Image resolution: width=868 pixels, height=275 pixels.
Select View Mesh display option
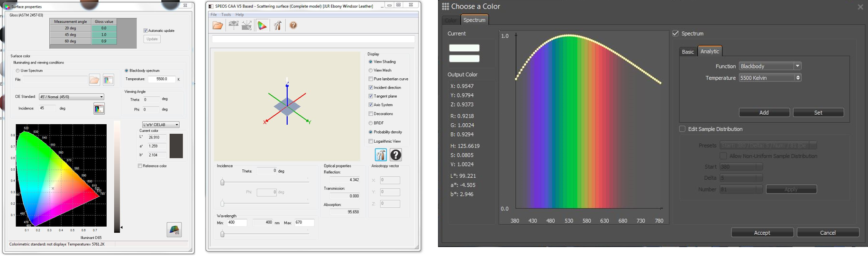[x=371, y=71]
